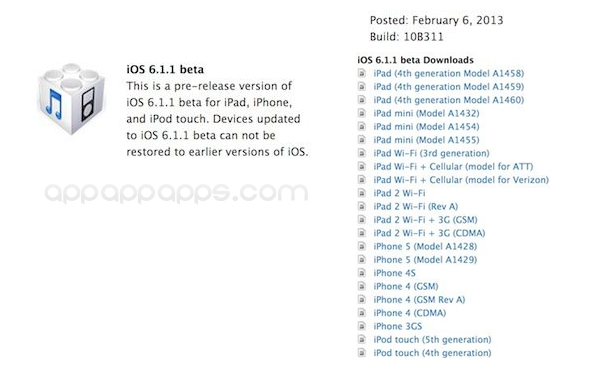Click document icon beside iPhone 5 Model A1428
The height and width of the screenshot is (370, 600).
point(362,246)
